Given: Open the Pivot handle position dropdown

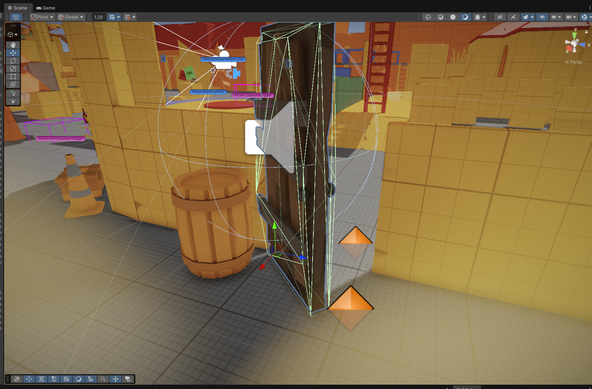Looking at the screenshot, I should 42,17.
